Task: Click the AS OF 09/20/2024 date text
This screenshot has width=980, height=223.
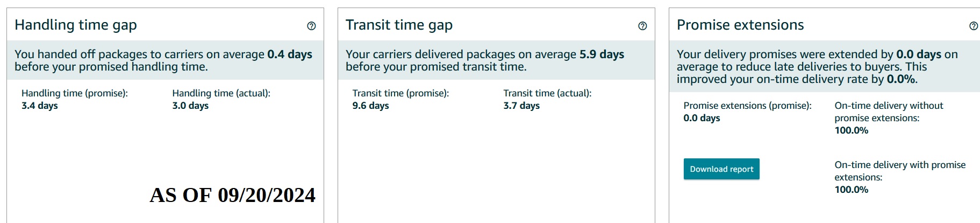Action: tap(232, 195)
